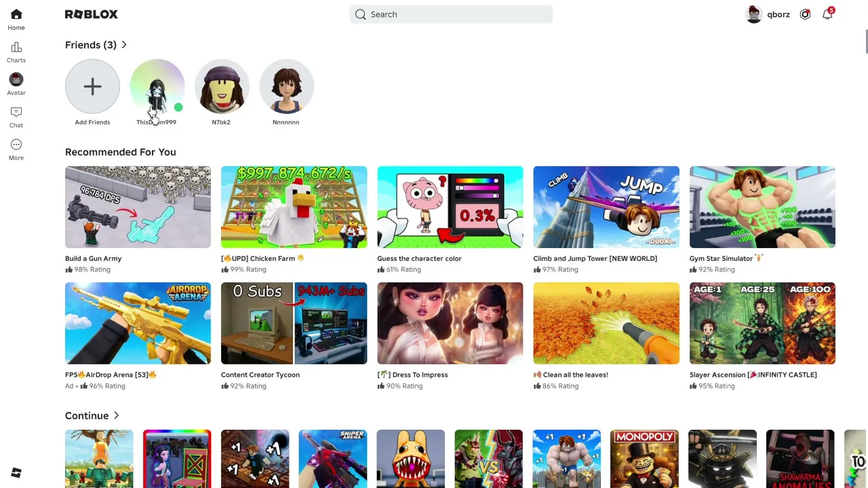Expand the Friends (3) list chevron
This screenshot has width=868, height=488.
coord(123,45)
